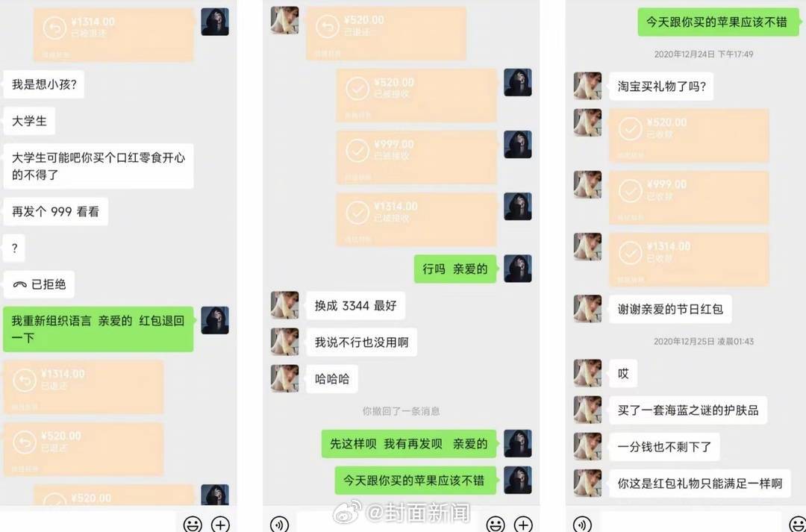
Task: Tap the 已拒绝 declined call message
Action: point(39,284)
